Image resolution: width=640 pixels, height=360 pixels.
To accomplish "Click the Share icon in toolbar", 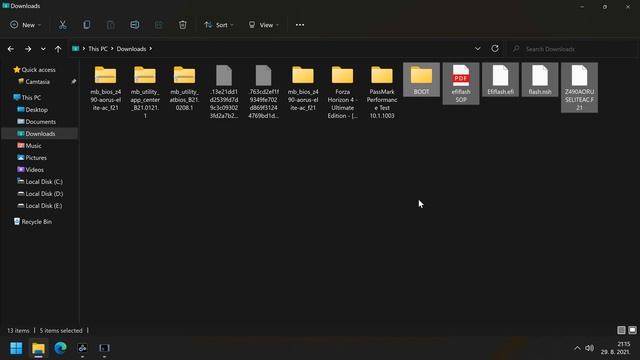I will (x=159, y=25).
